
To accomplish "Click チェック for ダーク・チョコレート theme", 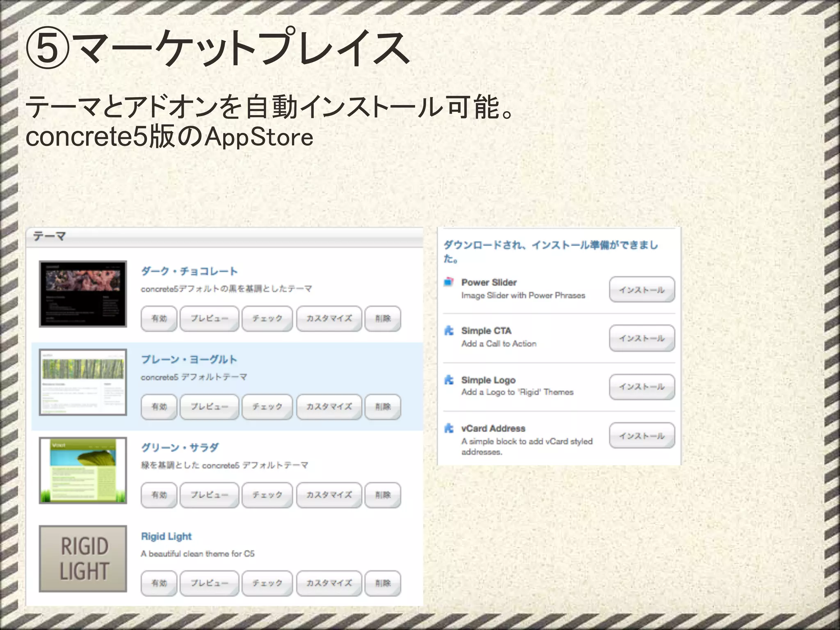I will coord(267,318).
